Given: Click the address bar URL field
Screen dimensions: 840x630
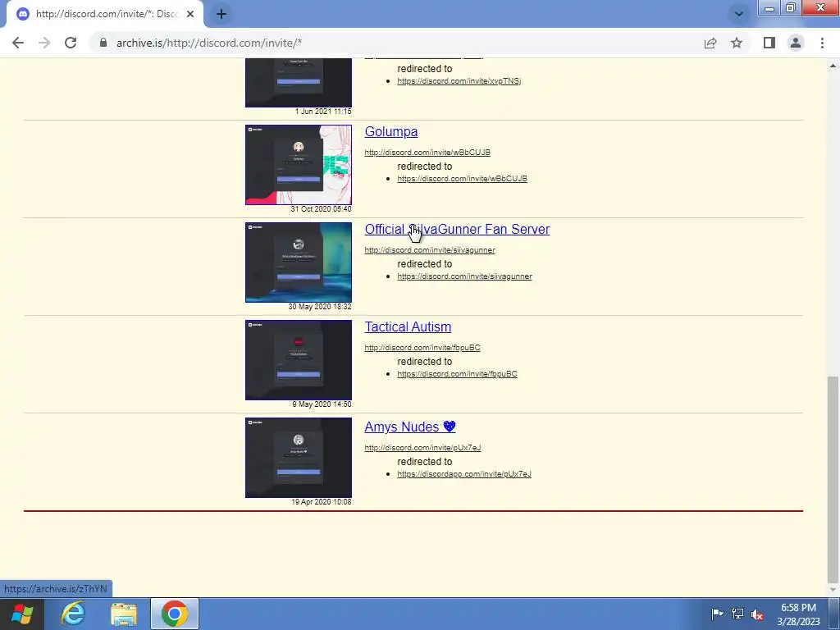Looking at the screenshot, I should click(x=396, y=43).
